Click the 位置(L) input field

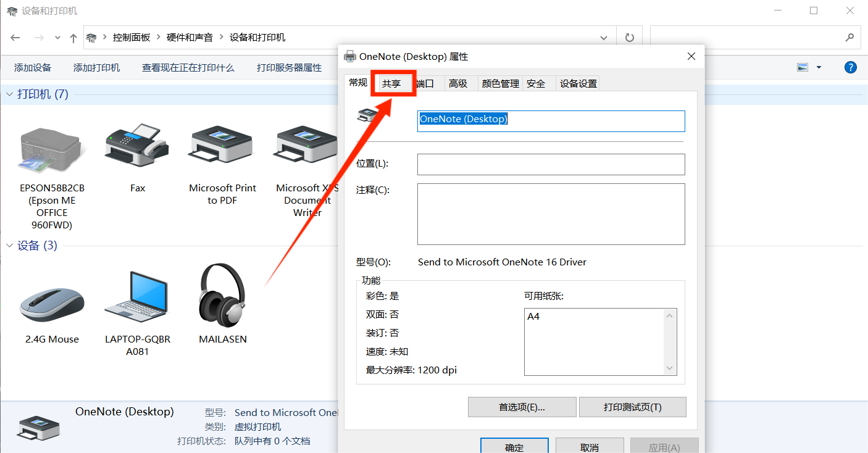click(551, 164)
